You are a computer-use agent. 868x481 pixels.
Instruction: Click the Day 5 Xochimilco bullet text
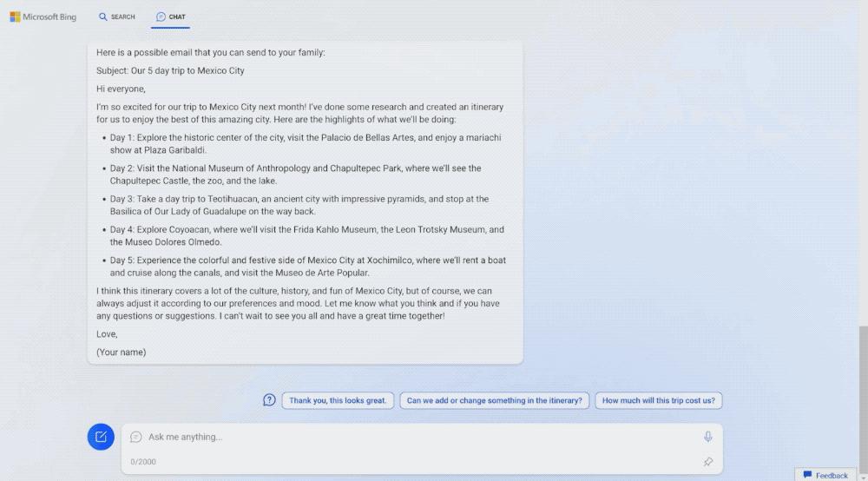tap(307, 267)
